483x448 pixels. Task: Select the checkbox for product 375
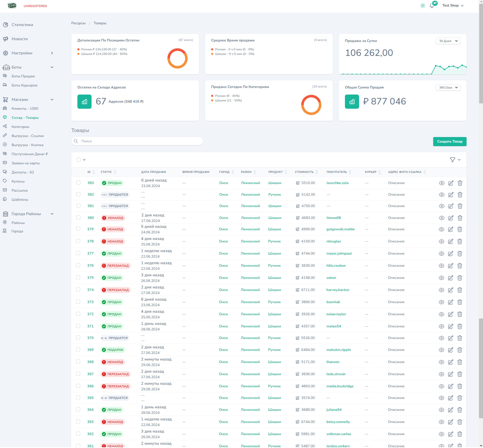(x=78, y=277)
